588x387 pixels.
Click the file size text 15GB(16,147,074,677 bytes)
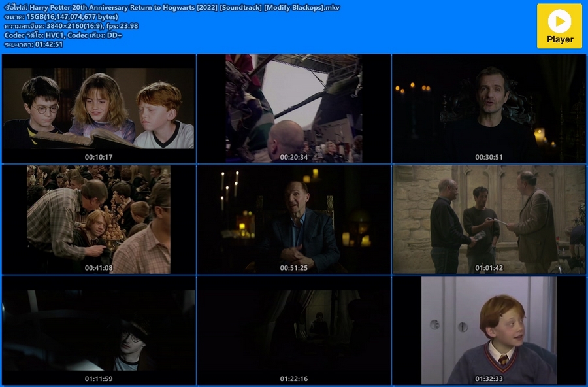point(73,17)
